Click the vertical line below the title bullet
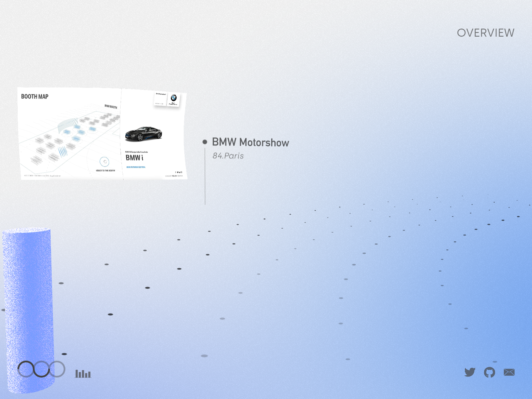The width and height of the screenshot is (532, 399). pyautogui.click(x=205, y=177)
